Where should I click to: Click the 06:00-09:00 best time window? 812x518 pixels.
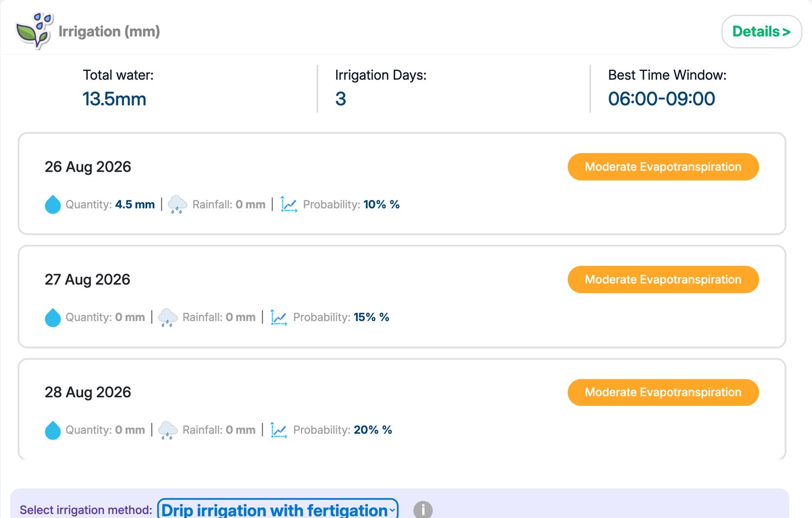[x=662, y=99]
